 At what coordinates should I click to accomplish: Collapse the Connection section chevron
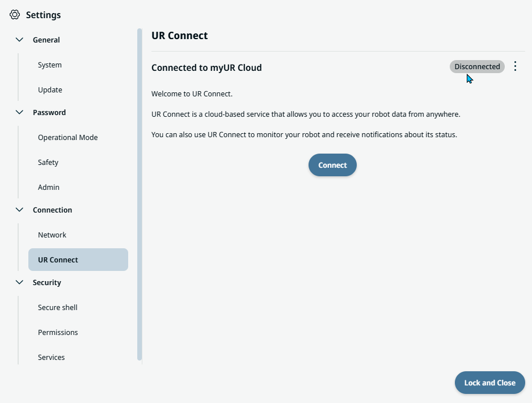click(x=20, y=210)
